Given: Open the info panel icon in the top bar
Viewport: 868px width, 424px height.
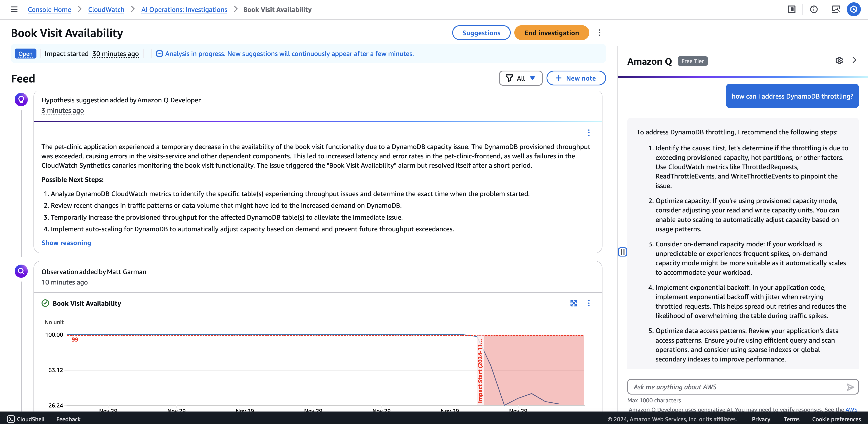Looking at the screenshot, I should 814,10.
